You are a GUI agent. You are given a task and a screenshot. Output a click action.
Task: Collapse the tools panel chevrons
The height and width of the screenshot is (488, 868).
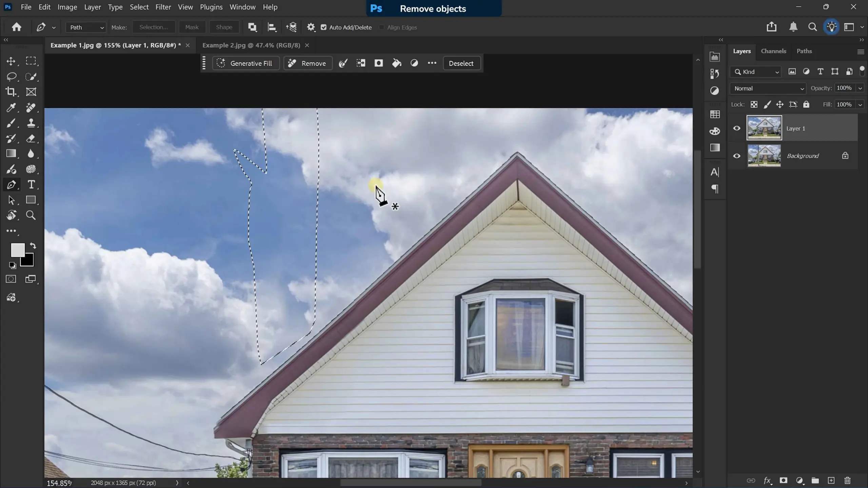6,40
